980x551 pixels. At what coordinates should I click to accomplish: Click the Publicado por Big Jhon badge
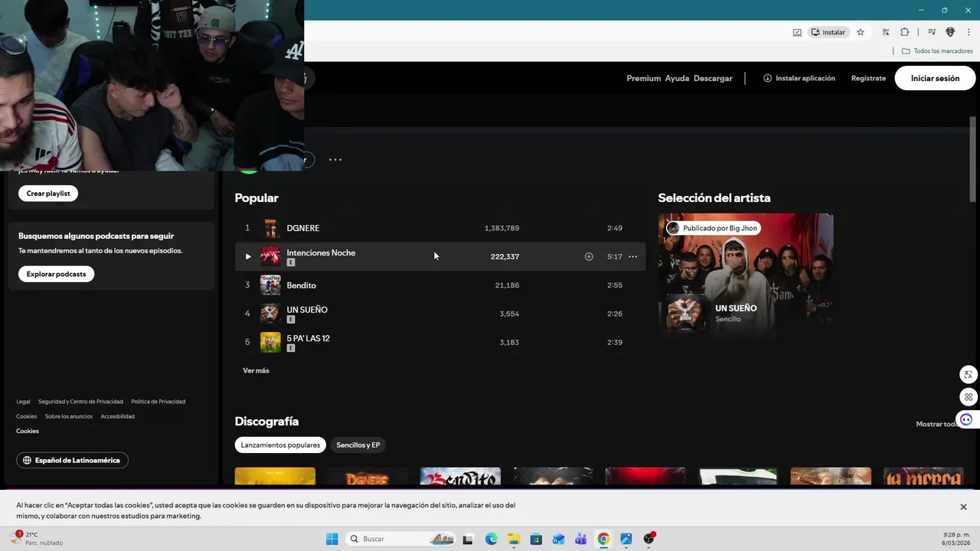click(x=712, y=228)
